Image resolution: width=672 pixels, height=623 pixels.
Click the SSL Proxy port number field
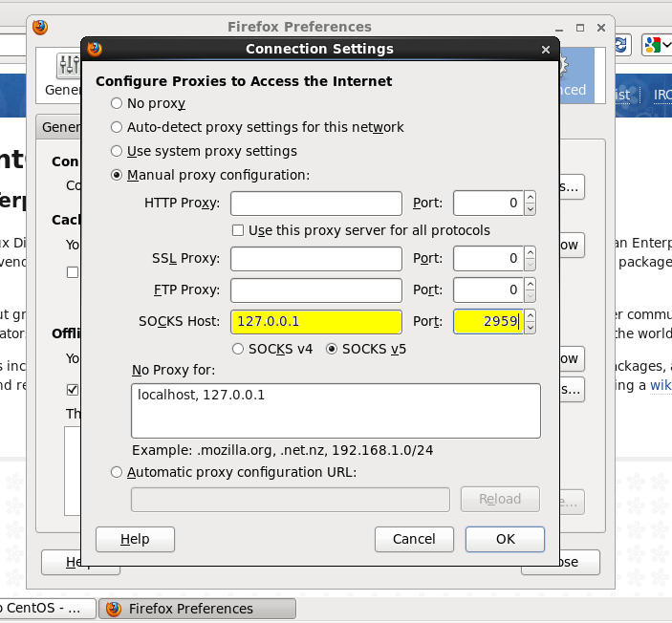[488, 258]
